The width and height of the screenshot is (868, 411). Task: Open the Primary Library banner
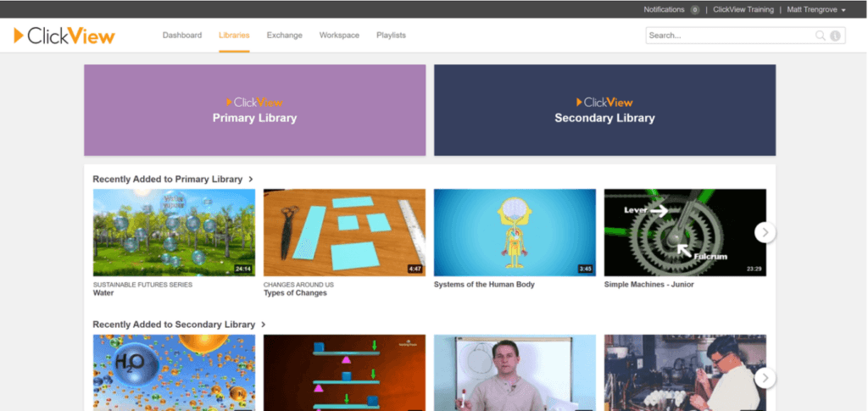coord(254,110)
